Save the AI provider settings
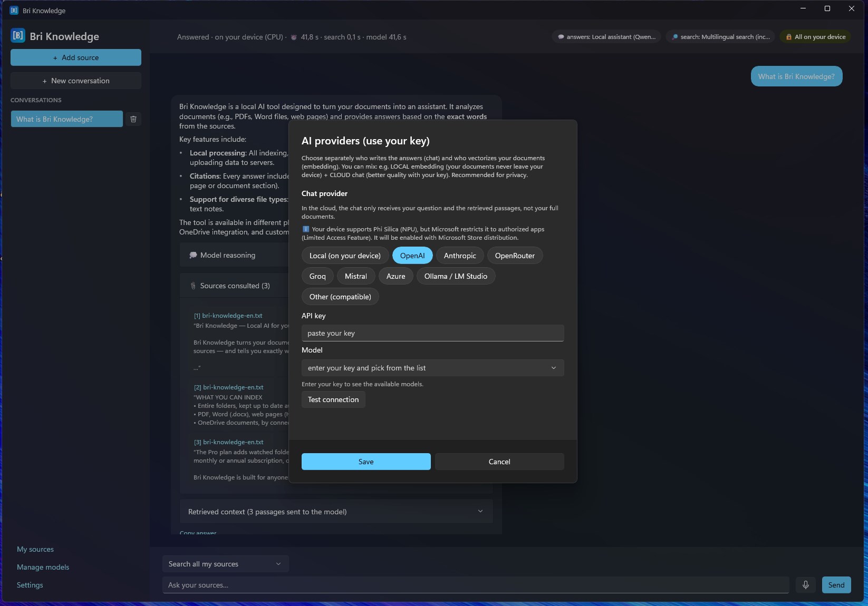 tap(366, 462)
